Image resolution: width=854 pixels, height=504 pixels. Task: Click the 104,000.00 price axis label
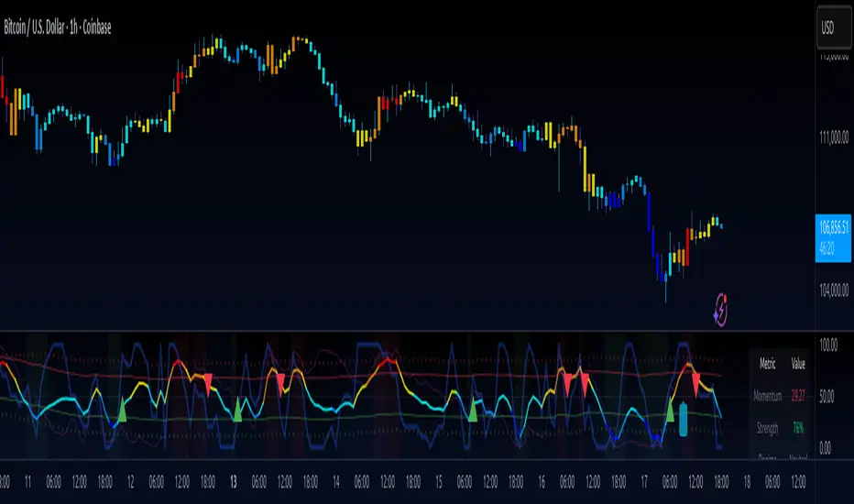pyautogui.click(x=833, y=290)
